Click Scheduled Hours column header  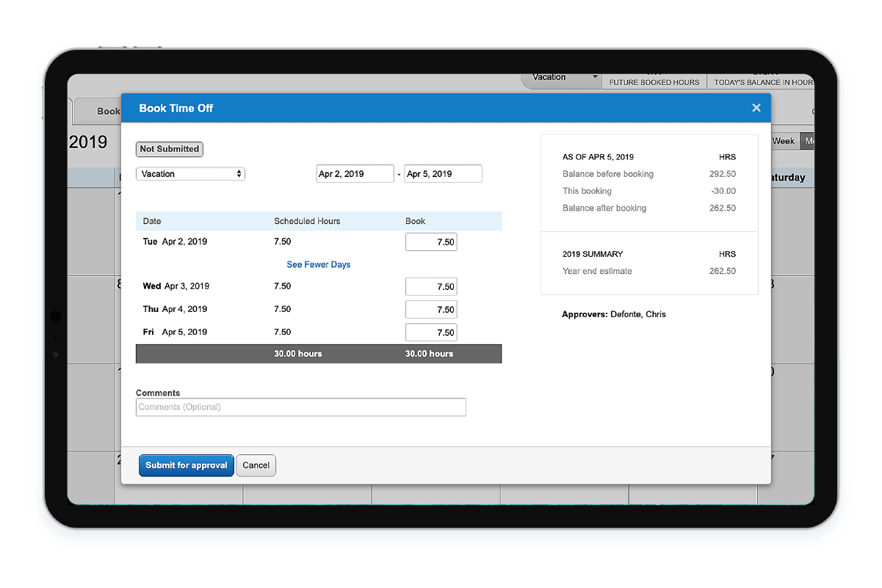coord(308,221)
